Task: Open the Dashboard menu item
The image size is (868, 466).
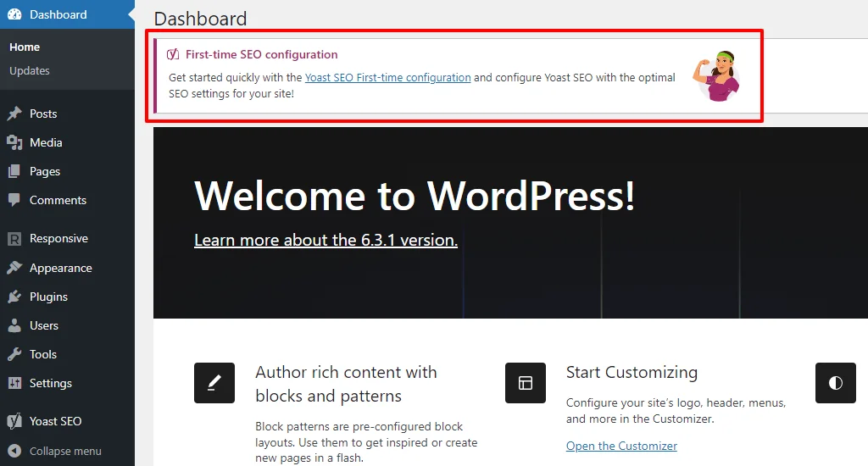Action: 67,14
